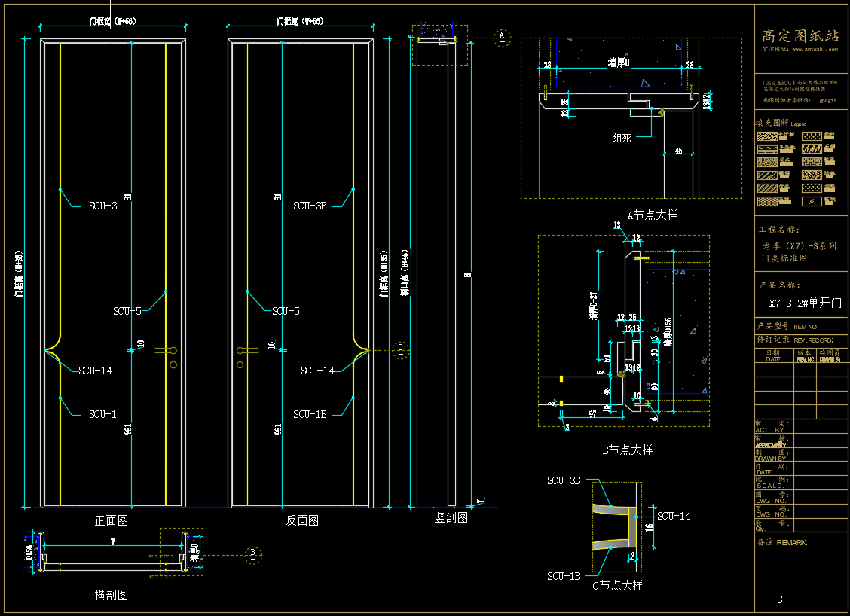Click the empty SCALE field in title block
Viewport: 850px width, 616px height.
pos(821,482)
